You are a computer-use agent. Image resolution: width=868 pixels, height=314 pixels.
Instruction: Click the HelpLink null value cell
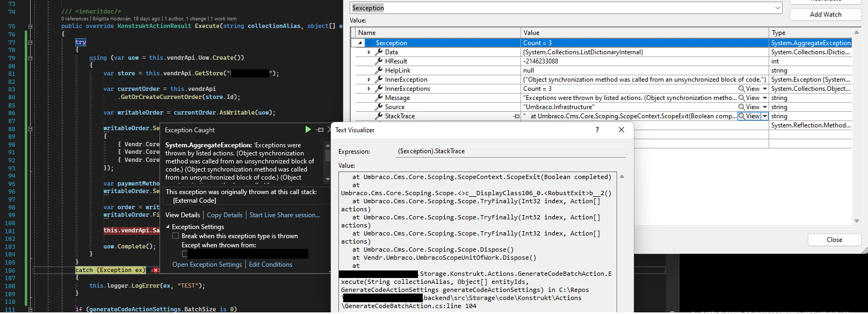click(x=645, y=70)
